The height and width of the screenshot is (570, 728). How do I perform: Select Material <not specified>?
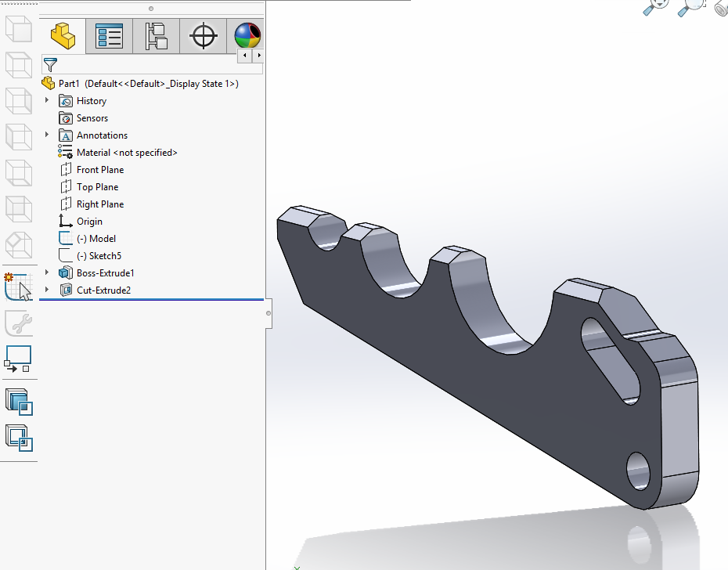point(127,153)
